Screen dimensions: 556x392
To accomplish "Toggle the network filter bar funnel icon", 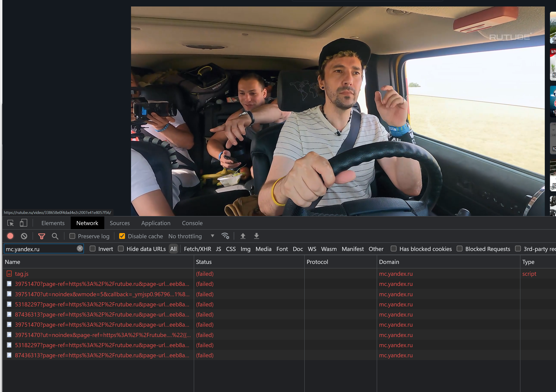I will [42, 236].
